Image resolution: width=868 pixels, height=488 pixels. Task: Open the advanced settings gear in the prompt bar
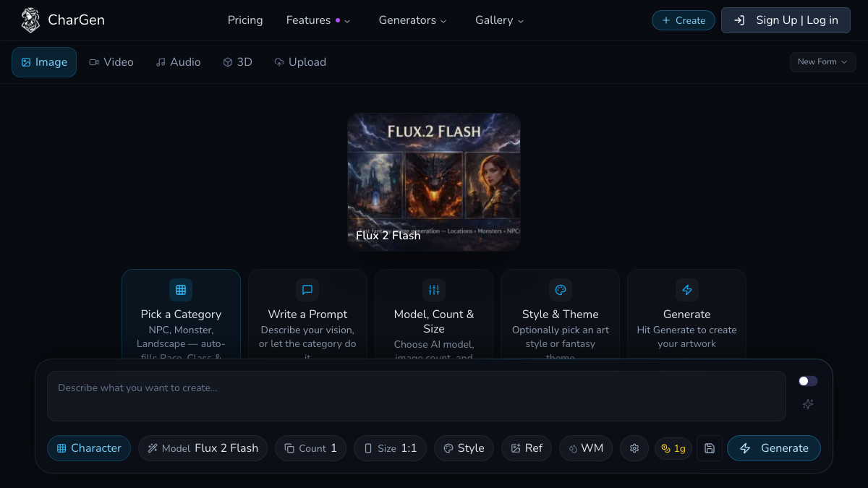click(634, 448)
